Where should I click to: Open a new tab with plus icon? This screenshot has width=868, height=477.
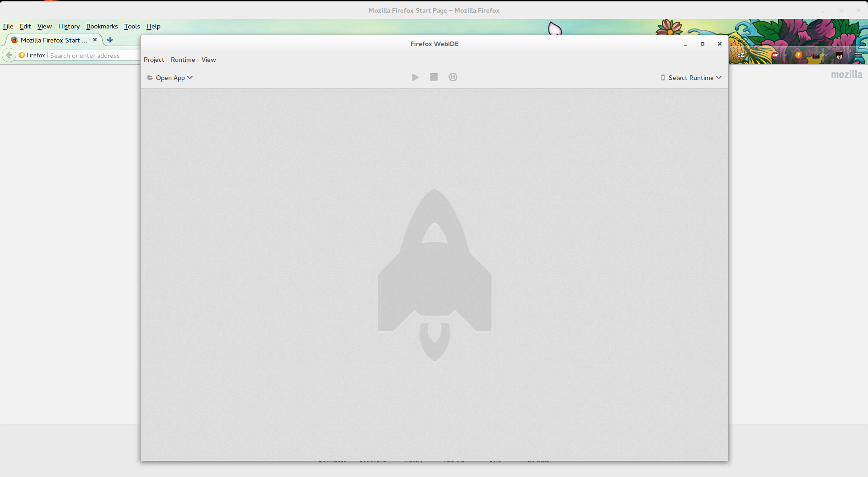click(x=110, y=40)
